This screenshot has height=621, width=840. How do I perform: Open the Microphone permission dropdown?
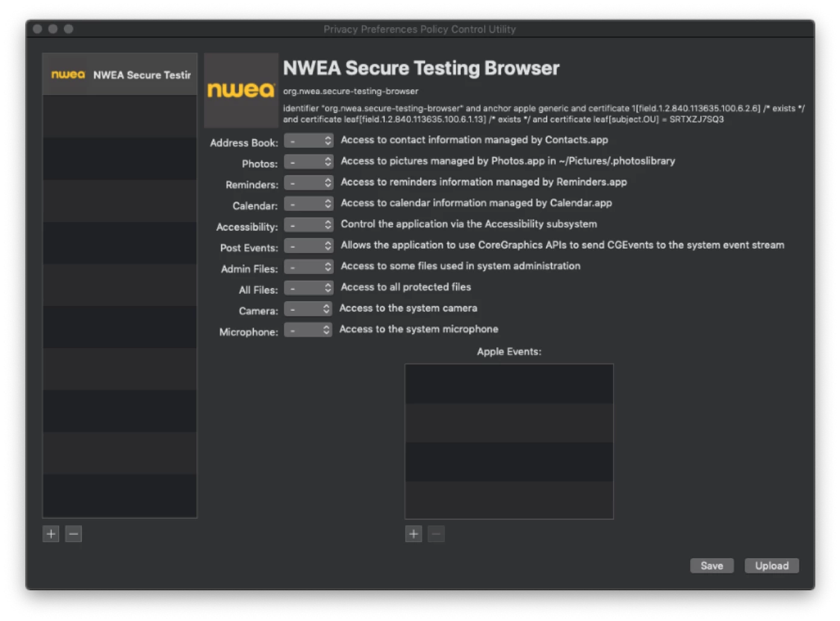point(308,330)
